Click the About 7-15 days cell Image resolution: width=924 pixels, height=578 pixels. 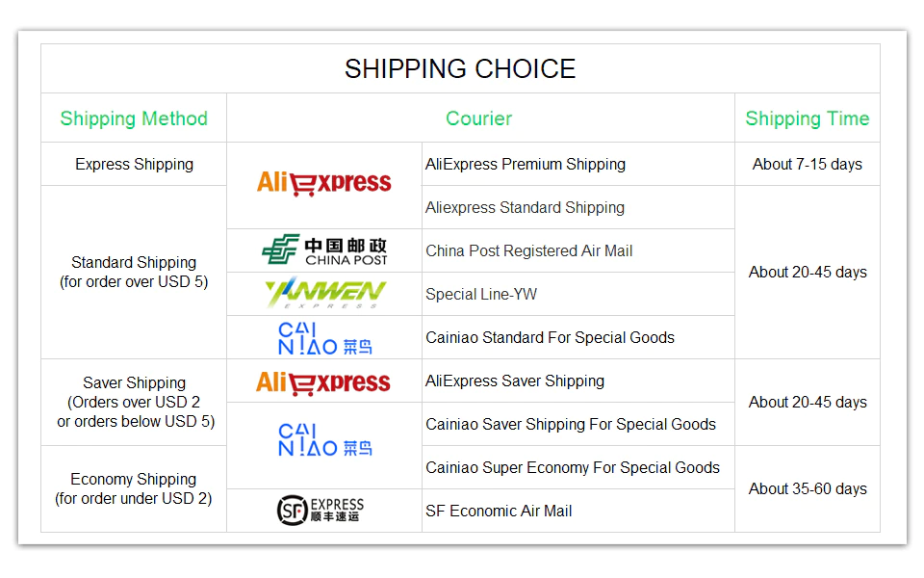807,164
